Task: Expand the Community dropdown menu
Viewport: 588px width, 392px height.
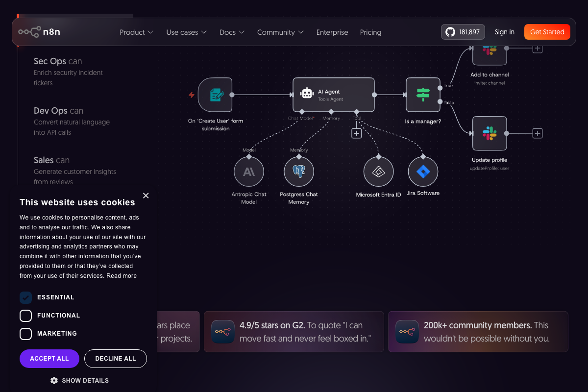Action: (280, 32)
